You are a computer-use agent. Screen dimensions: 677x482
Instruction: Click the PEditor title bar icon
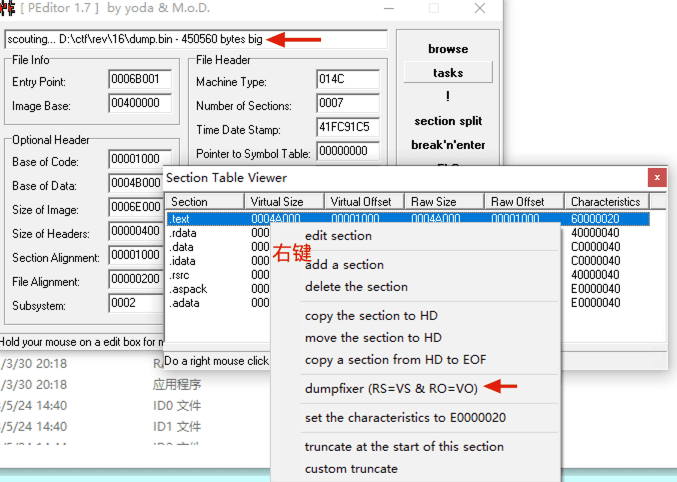coord(7,9)
